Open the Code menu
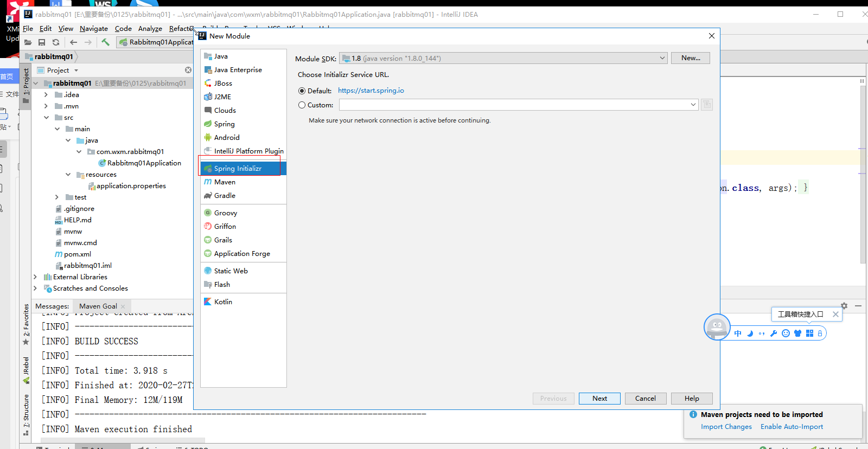 123,29
